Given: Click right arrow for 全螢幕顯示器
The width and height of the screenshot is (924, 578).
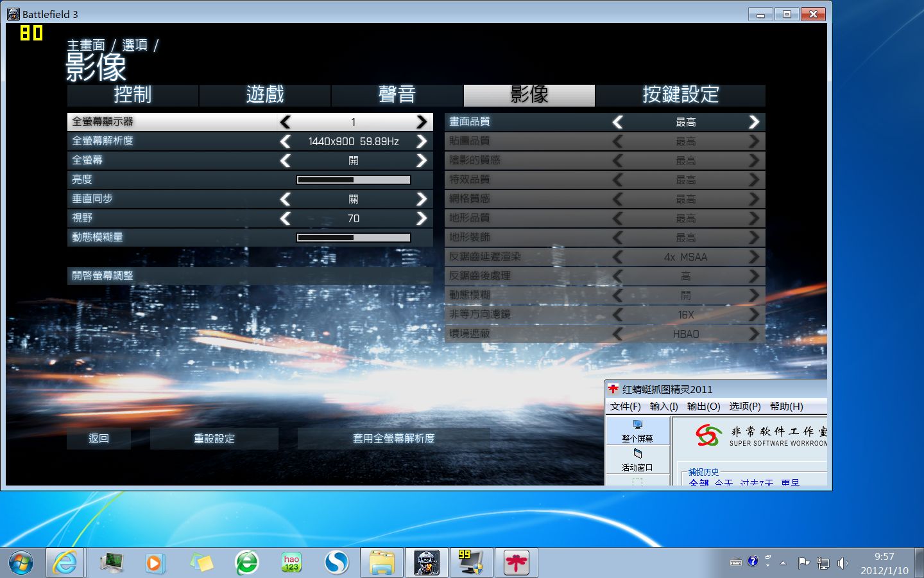Looking at the screenshot, I should tap(421, 122).
